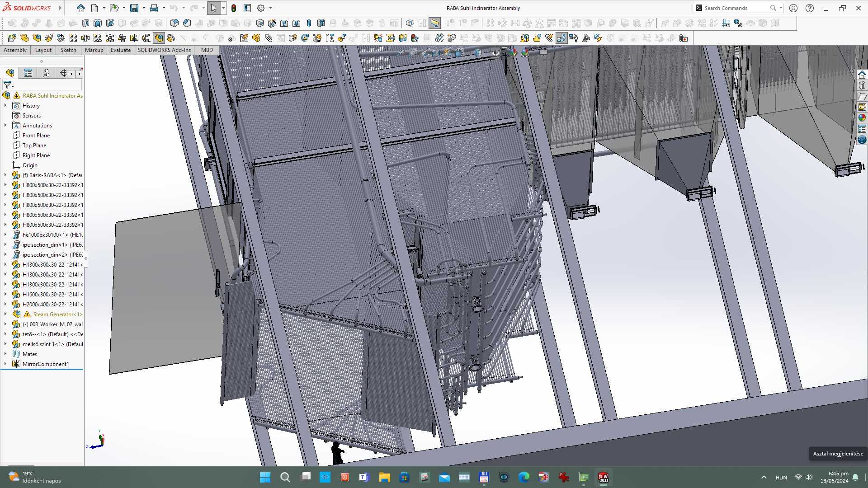The image size is (868, 488).
Task: Open the ConfigurationManager tab icon
Action: click(46, 73)
